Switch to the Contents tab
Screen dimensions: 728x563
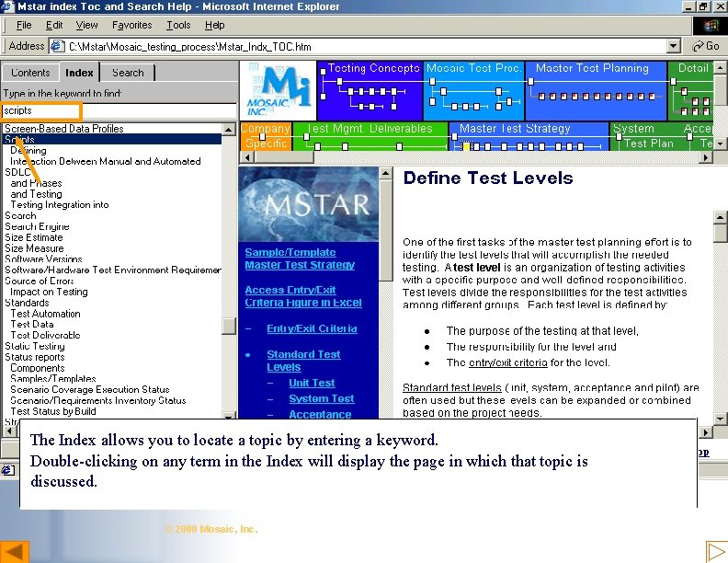click(30, 73)
